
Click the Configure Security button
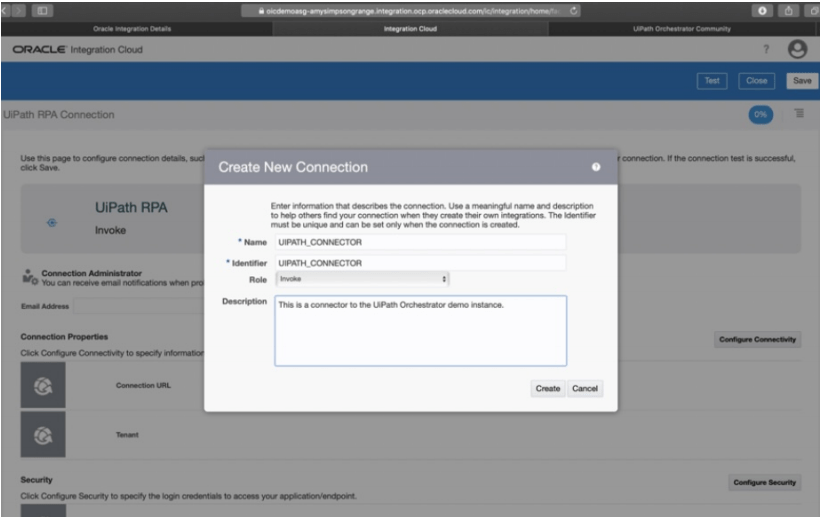tap(765, 483)
